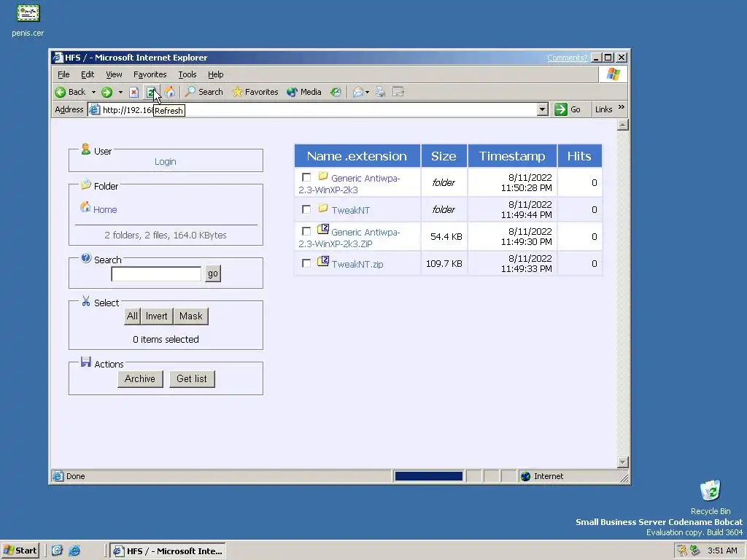Screen dimensions: 747x560
Task: Open the Favorites menu
Action: pyautogui.click(x=150, y=74)
